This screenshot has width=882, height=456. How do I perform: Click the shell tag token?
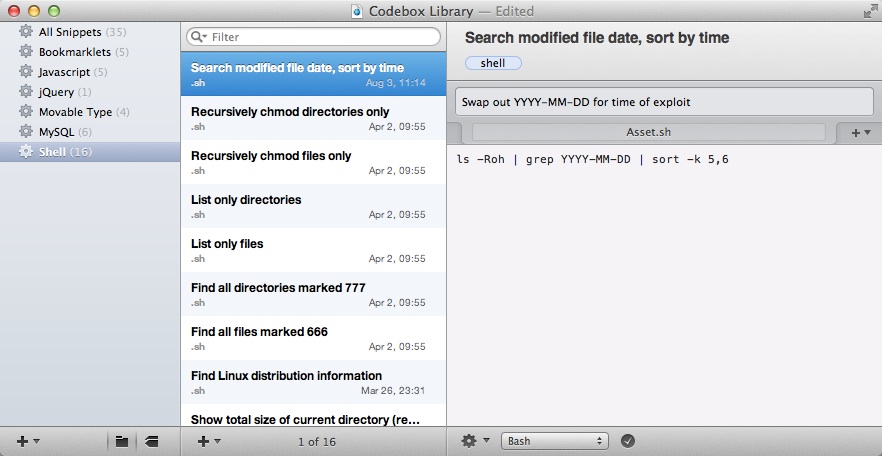[x=493, y=64]
